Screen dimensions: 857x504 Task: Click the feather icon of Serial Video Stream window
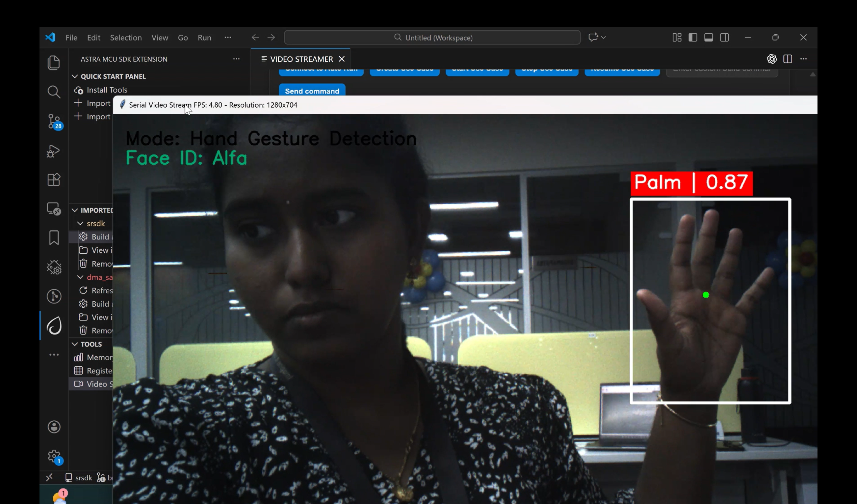[x=123, y=105]
